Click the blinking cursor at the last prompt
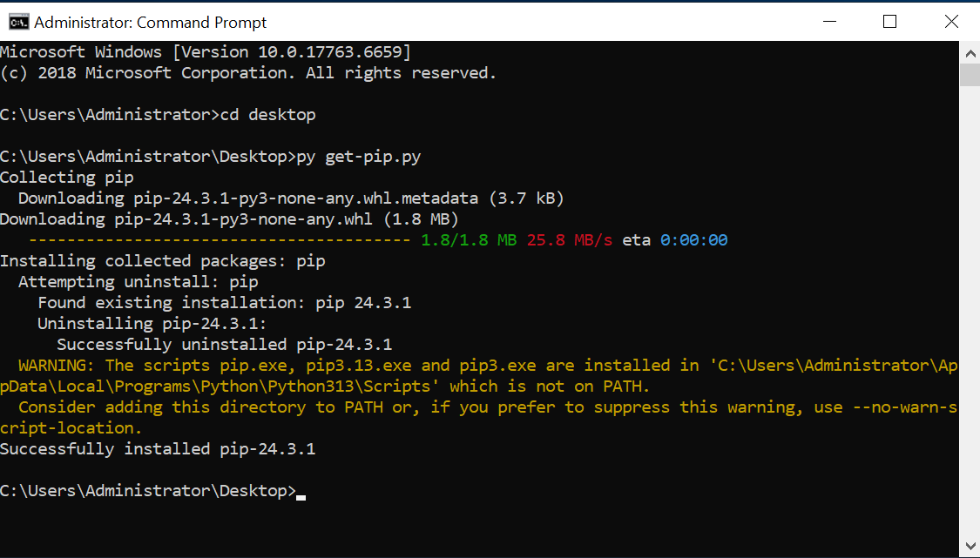The image size is (980, 558). tap(301, 497)
